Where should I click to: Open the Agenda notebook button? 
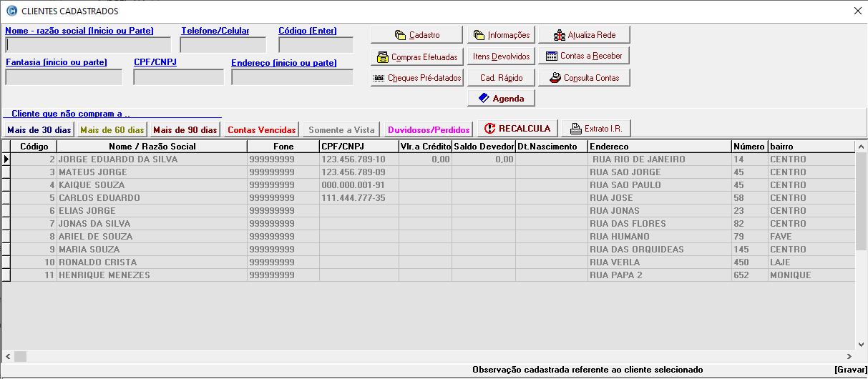(501, 98)
